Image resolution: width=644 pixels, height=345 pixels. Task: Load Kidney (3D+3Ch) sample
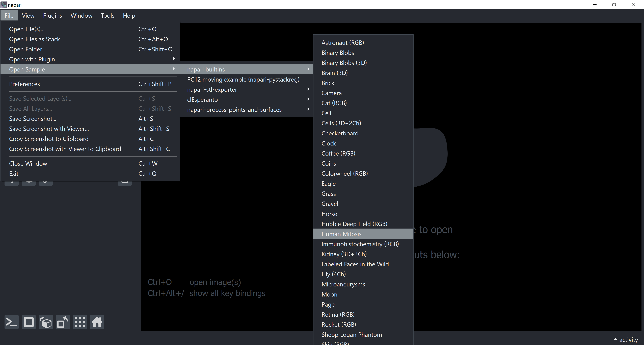363,254
